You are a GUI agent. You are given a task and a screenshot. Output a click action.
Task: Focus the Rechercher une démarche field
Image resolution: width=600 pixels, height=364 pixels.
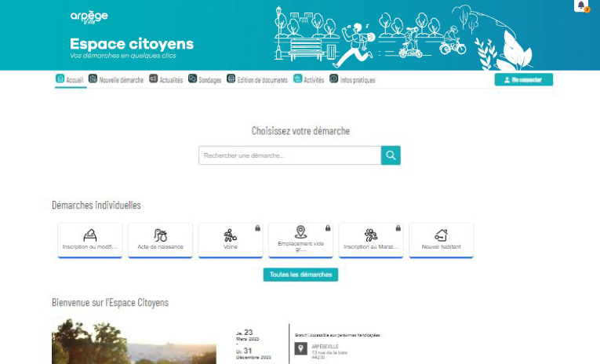coord(290,155)
